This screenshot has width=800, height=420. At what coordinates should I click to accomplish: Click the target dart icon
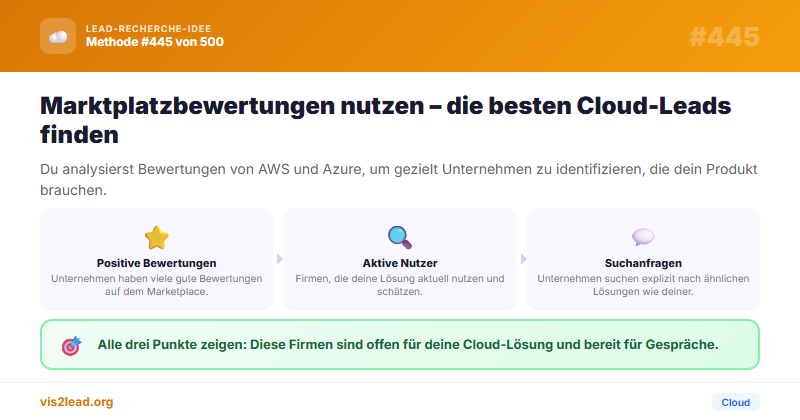tap(71, 345)
